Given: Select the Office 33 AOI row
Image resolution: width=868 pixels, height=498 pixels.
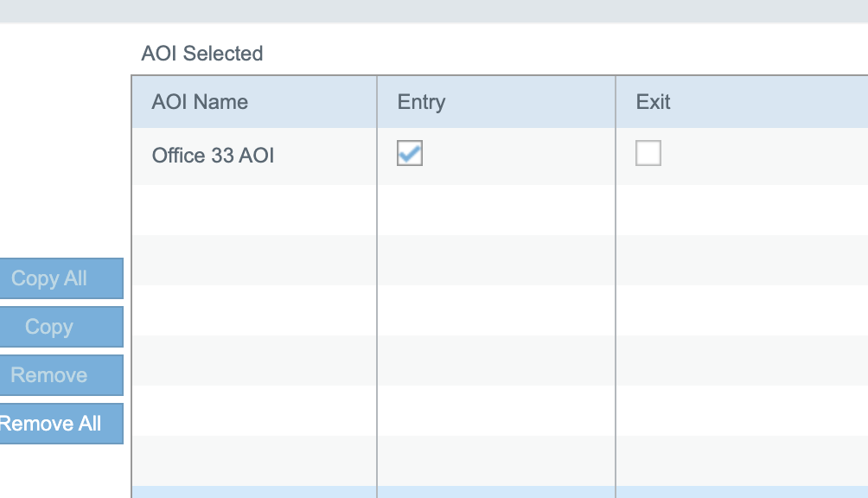Looking at the screenshot, I should (213, 156).
